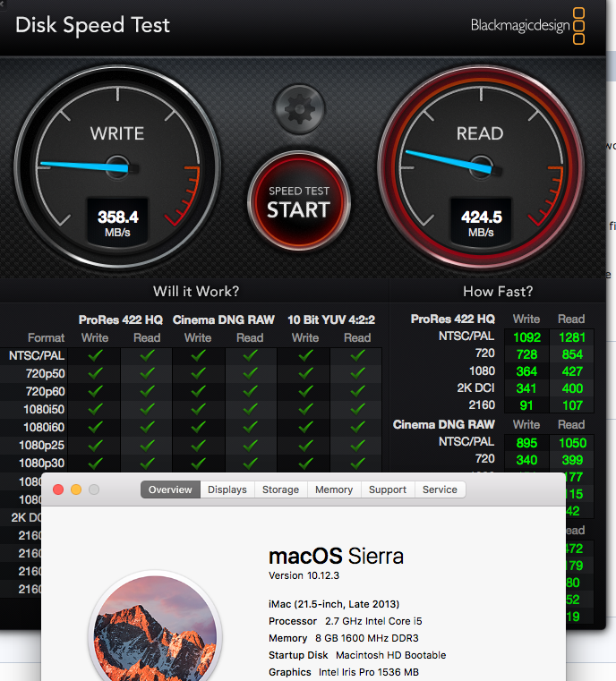Click the ProRes NTSC/PAL read value 1281
The width and height of the screenshot is (616, 681).
pos(572,337)
